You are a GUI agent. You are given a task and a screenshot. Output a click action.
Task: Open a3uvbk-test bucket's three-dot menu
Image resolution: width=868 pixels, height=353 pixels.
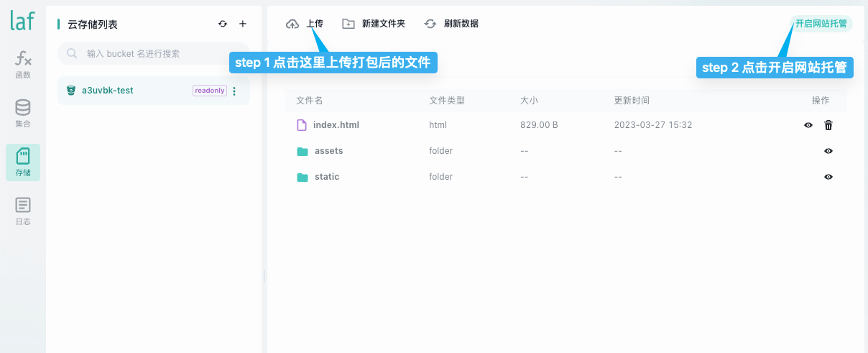tap(234, 91)
